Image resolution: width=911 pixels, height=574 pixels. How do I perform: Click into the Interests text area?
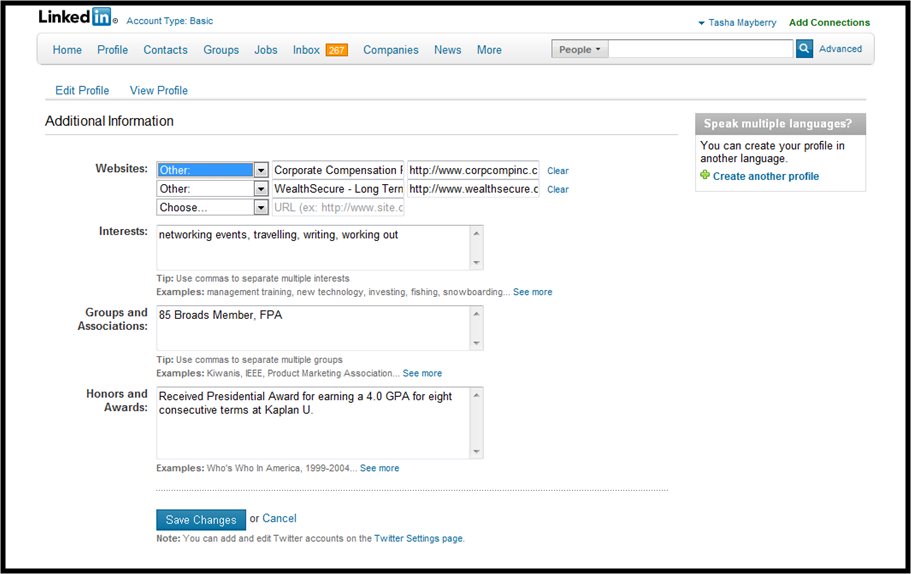pyautogui.click(x=314, y=248)
